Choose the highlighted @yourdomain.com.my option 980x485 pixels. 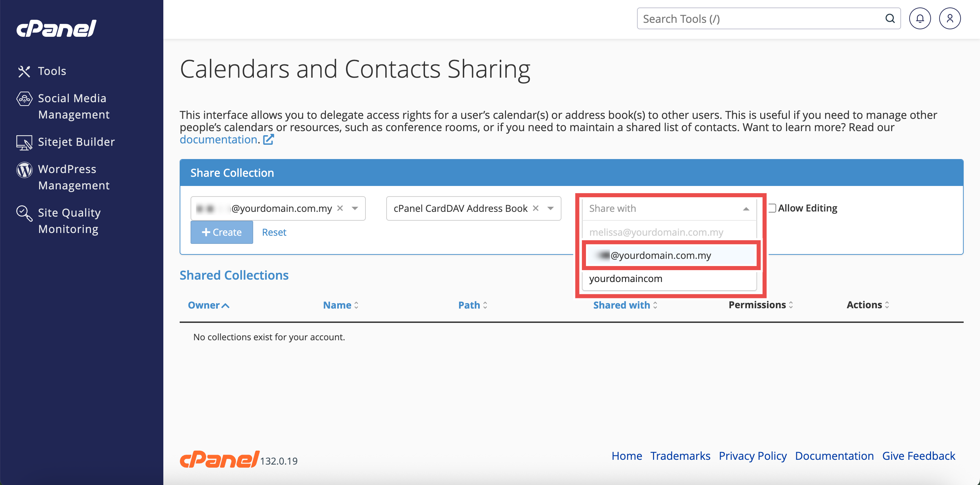click(x=660, y=255)
